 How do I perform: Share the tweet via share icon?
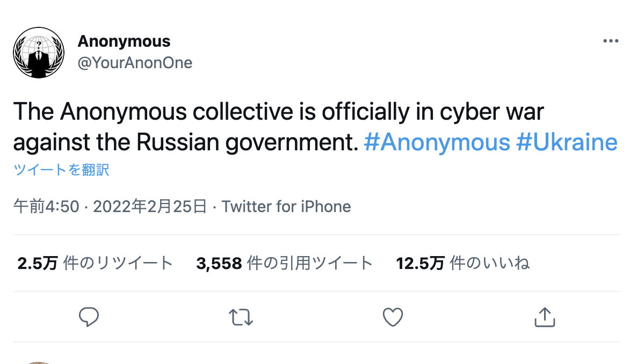[x=545, y=317]
